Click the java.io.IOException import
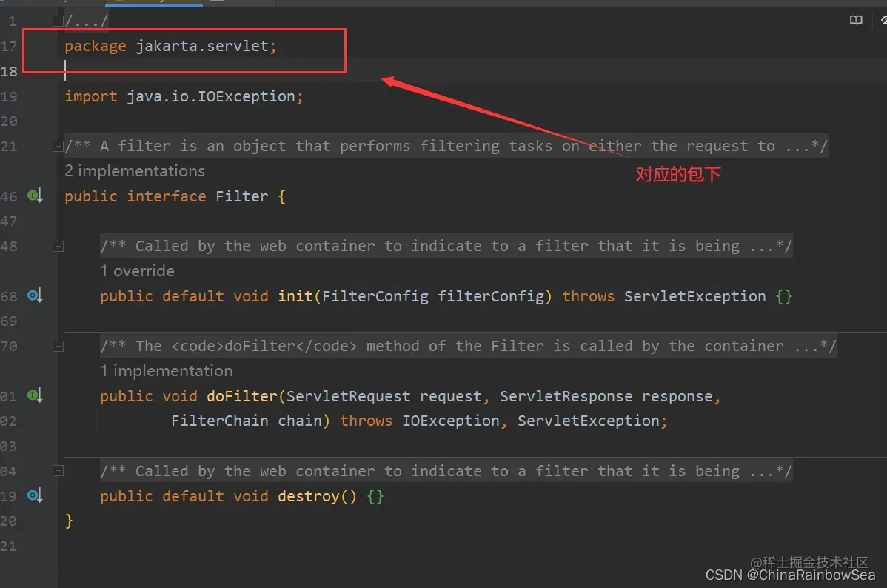Screen dimensions: 887x588 pyautogui.click(x=211, y=96)
